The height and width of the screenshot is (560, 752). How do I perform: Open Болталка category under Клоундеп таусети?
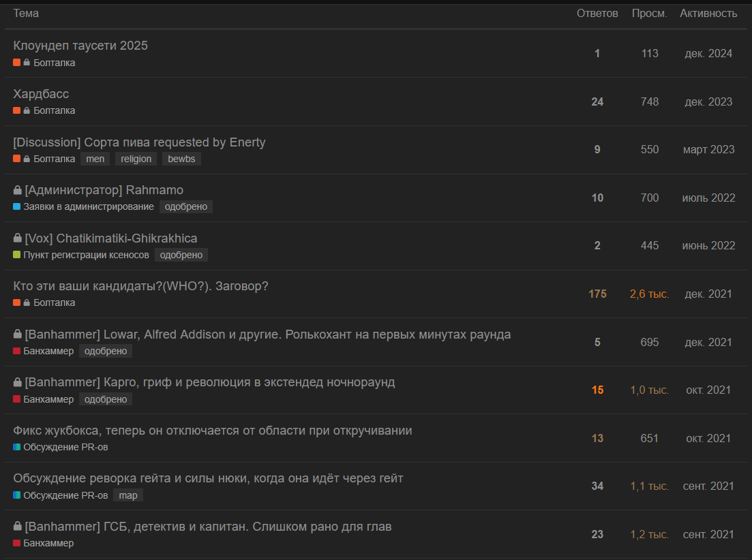click(54, 63)
